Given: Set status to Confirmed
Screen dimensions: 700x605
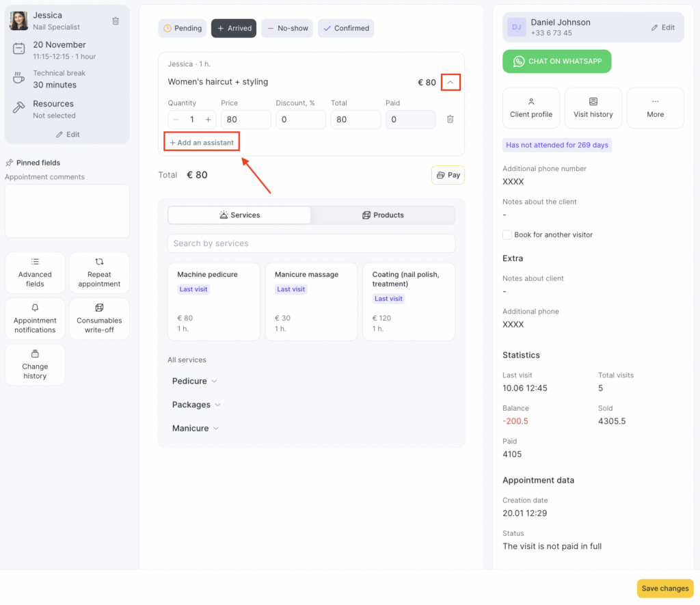Looking at the screenshot, I should tap(346, 28).
